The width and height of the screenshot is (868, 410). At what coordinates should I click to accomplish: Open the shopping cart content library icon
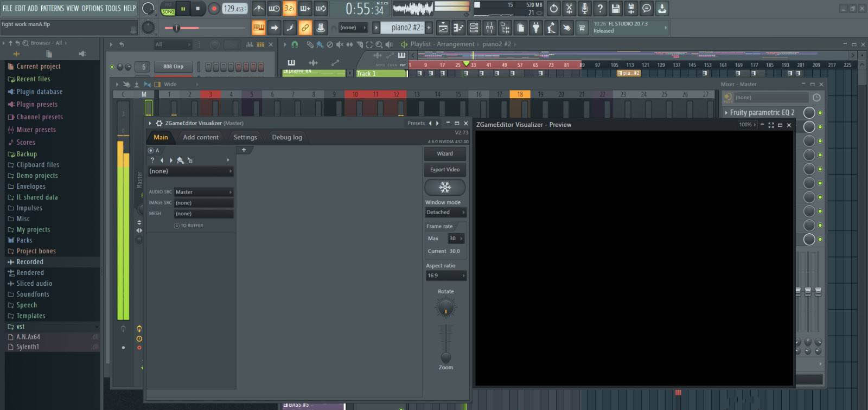point(582,28)
